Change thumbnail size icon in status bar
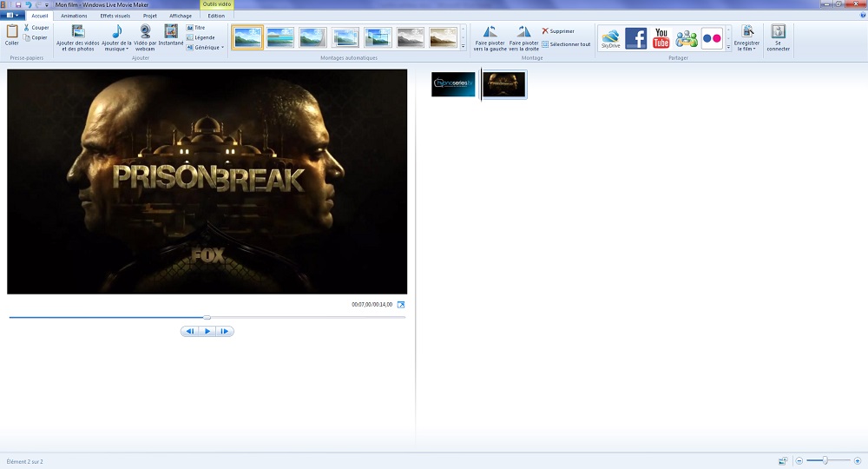This screenshot has width=868, height=469. tap(783, 460)
